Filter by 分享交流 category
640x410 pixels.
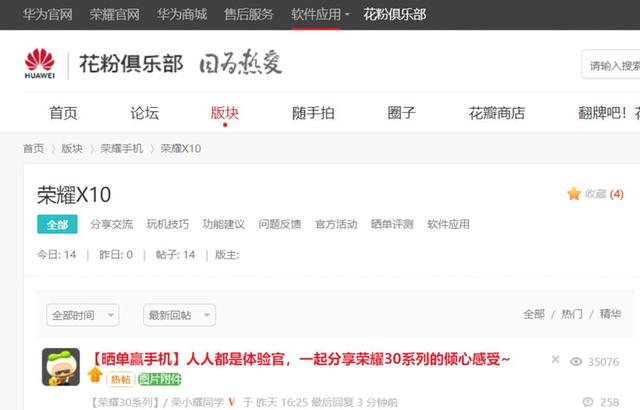coord(112,224)
